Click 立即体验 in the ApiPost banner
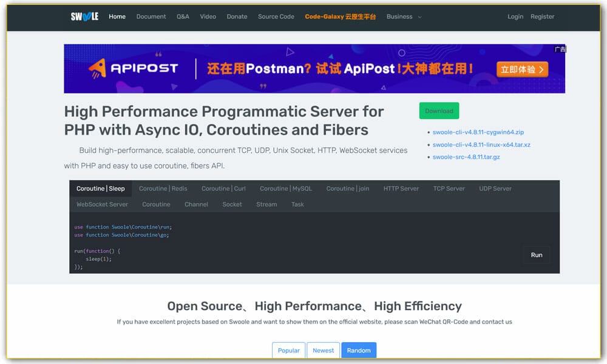 pos(521,69)
